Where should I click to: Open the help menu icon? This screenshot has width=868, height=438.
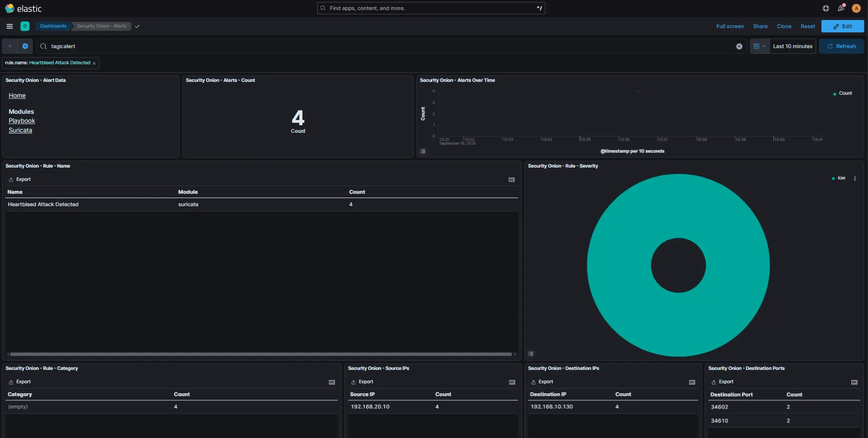[x=826, y=8]
